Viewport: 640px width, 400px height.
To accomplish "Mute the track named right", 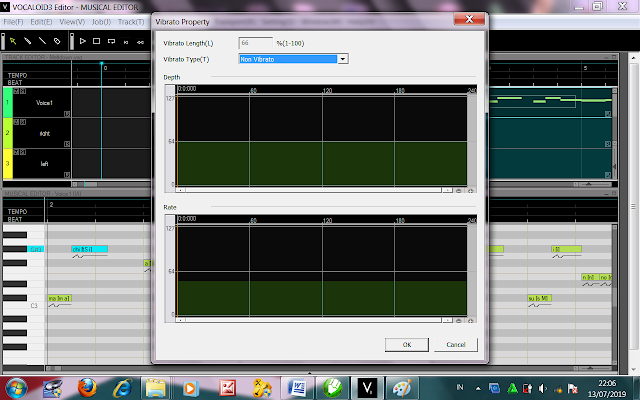I will [x=16, y=122].
